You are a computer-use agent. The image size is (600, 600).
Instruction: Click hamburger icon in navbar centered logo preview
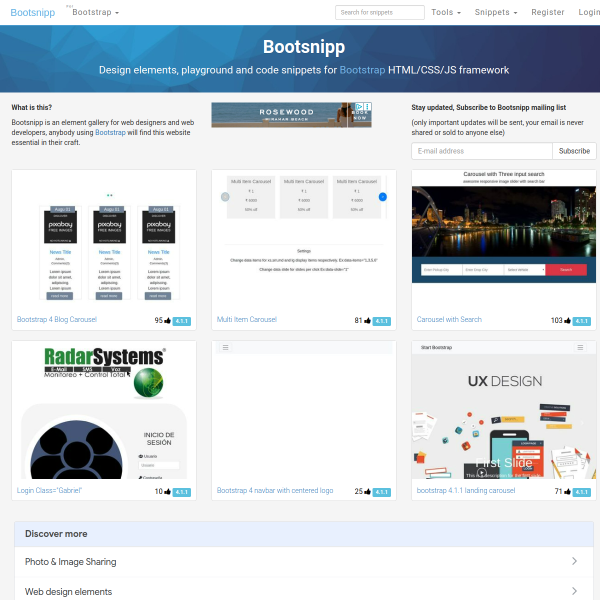pyautogui.click(x=225, y=347)
